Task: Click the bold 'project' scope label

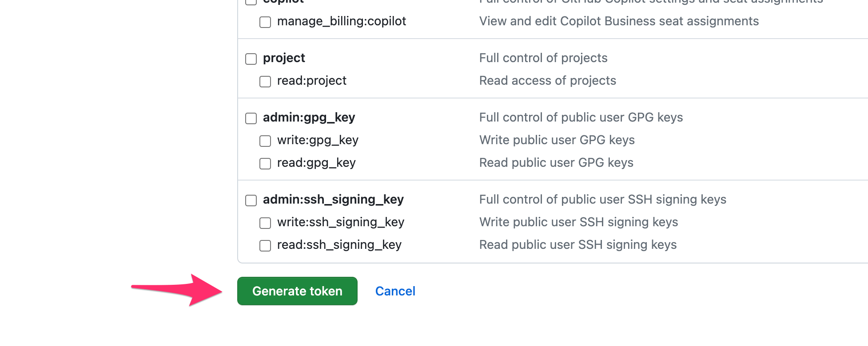Action: tap(284, 58)
